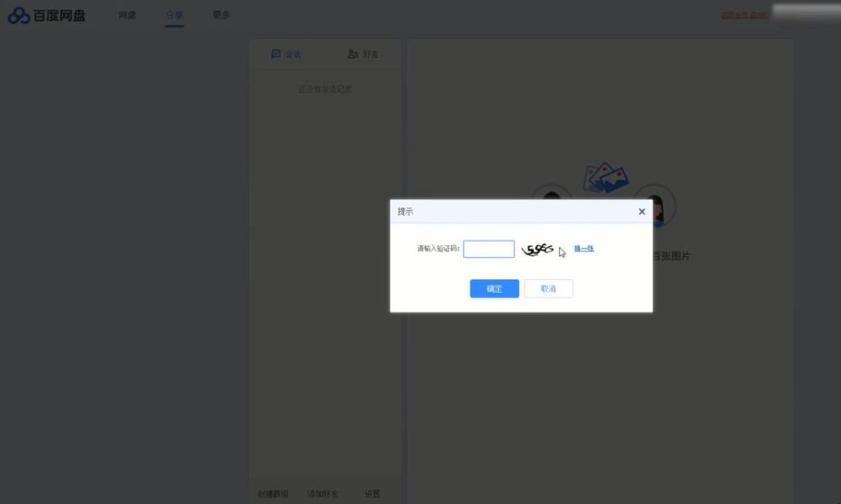Click 创建群组 at the panel bottom

pos(273,494)
